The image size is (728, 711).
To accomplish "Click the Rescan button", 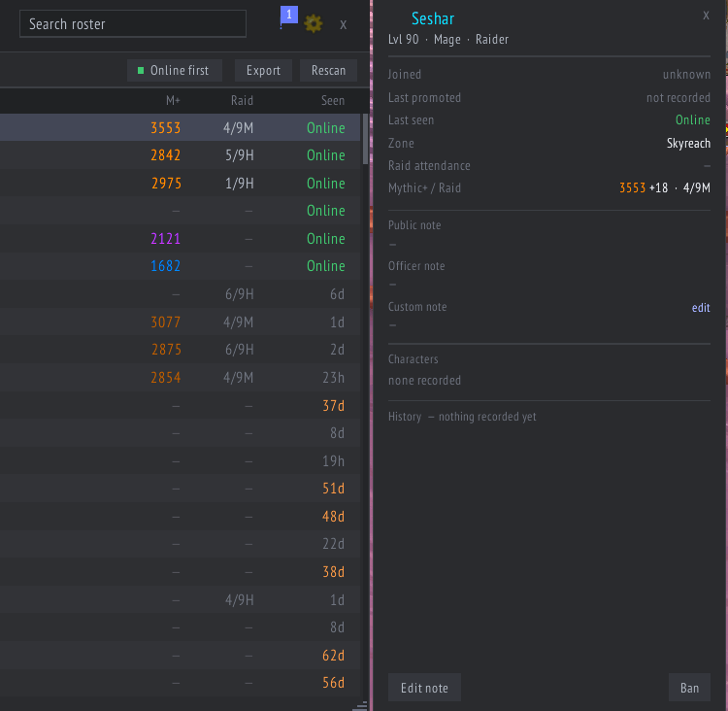I will point(328,70).
